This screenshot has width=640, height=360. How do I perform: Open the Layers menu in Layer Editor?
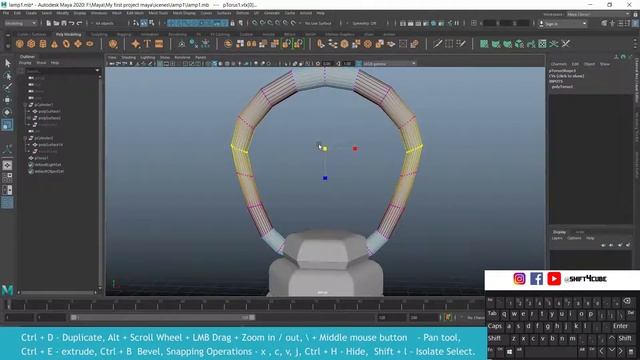point(557,238)
